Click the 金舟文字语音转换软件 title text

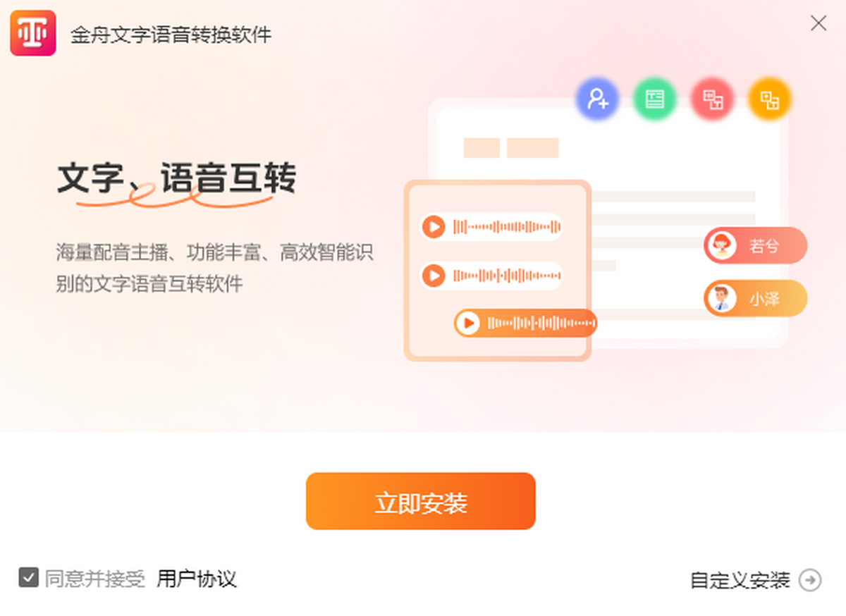coord(171,35)
